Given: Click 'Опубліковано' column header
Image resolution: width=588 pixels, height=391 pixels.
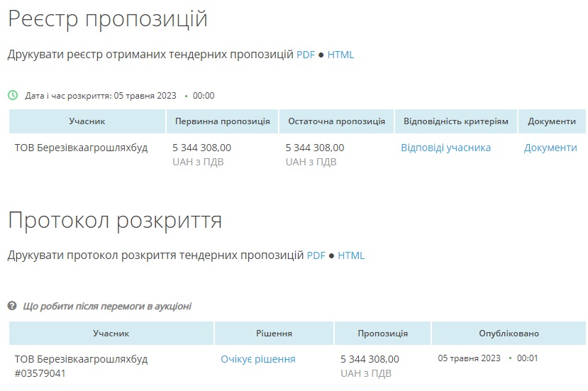Looking at the screenshot, I should pos(509,334).
